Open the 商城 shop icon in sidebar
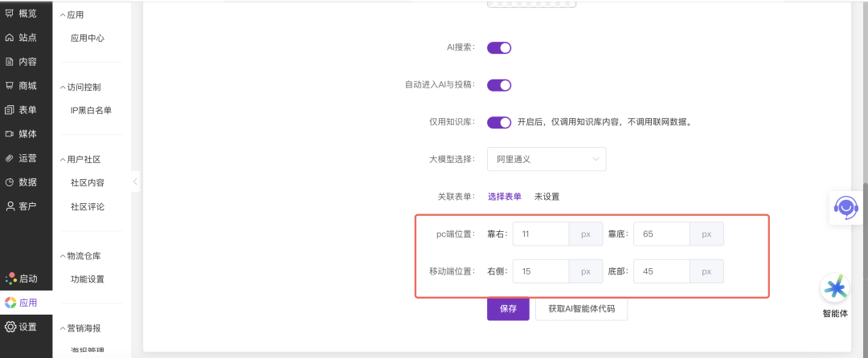Image resolution: width=868 pixels, height=358 pixels. click(10, 86)
